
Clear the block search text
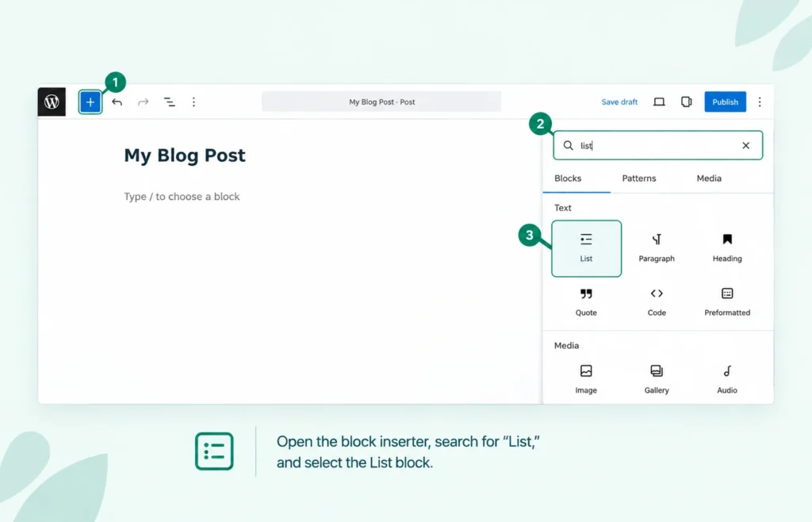pyautogui.click(x=745, y=145)
